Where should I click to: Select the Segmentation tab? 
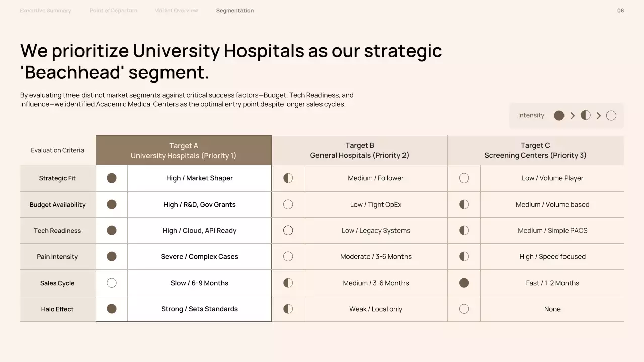(x=235, y=11)
